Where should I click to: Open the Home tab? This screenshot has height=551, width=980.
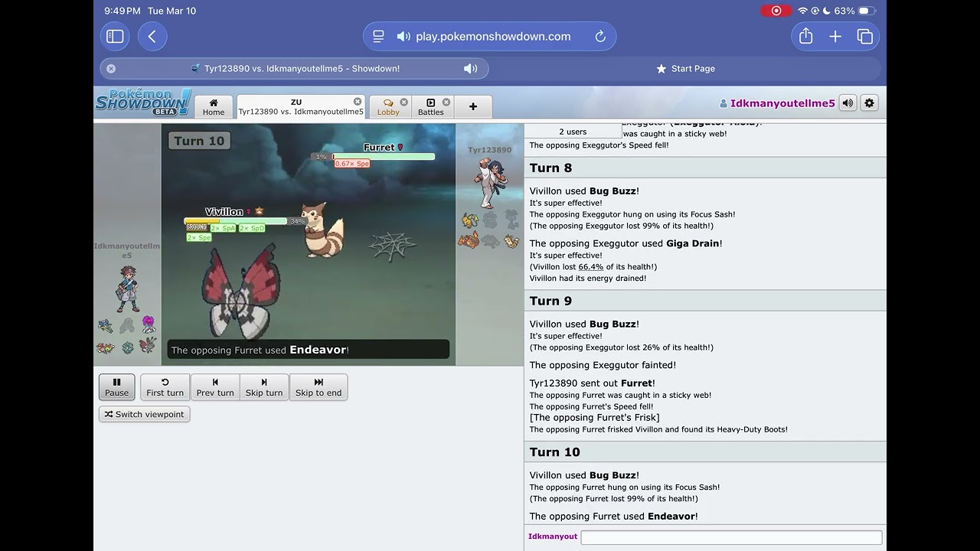(x=214, y=107)
